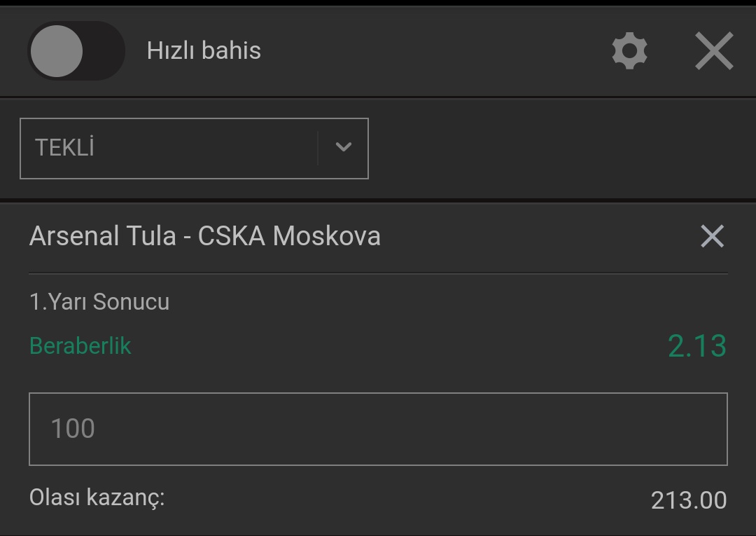Select the green Beraberlik selection
This screenshot has height=536, width=756.
80,345
